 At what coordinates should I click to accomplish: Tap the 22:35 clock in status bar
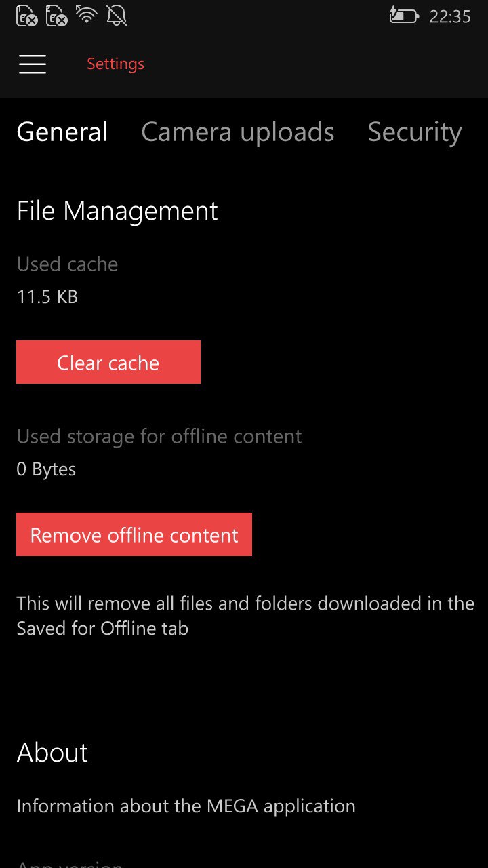click(450, 16)
